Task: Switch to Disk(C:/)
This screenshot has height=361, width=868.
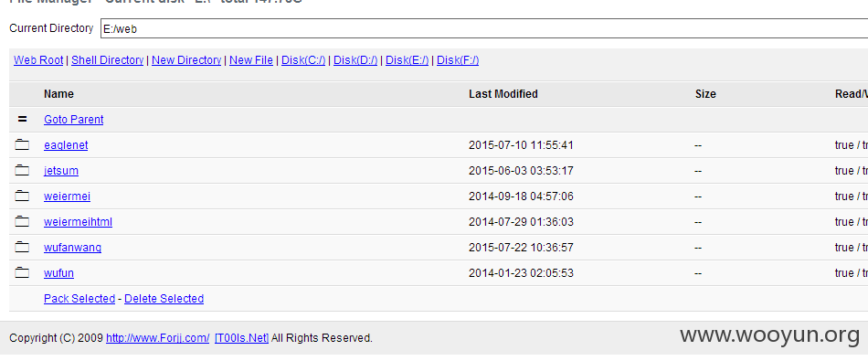Action: [303, 60]
